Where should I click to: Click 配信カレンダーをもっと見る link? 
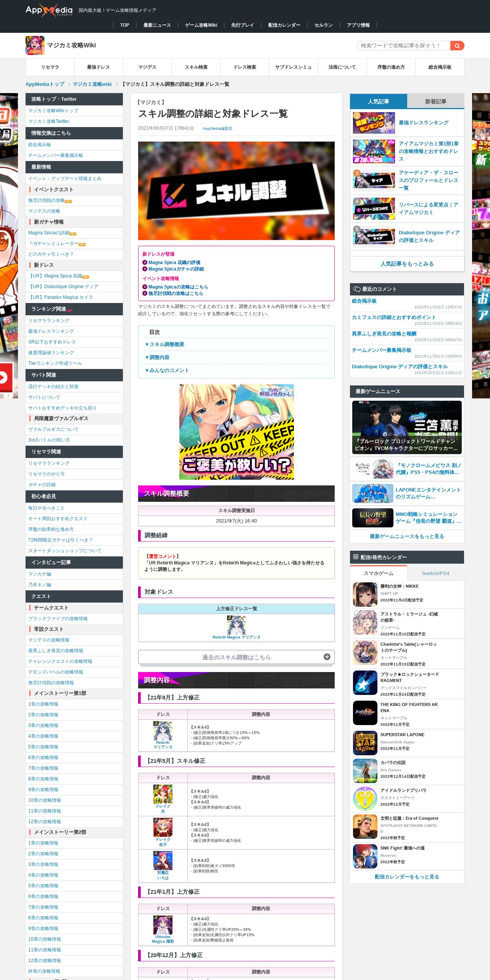[407, 877]
